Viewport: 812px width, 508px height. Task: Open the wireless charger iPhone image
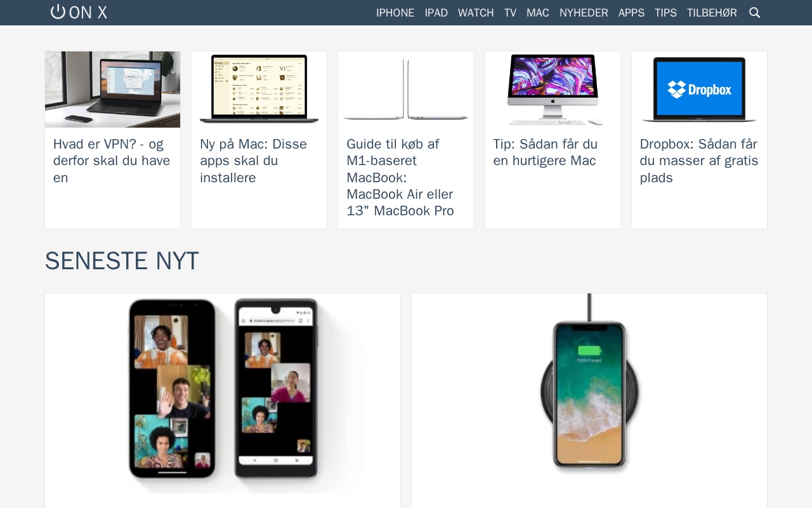[589, 393]
